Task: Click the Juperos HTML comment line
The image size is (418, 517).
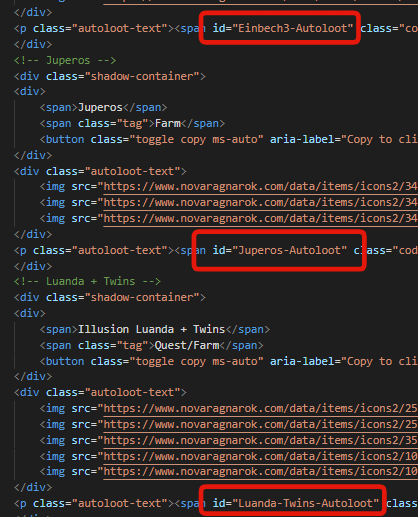Action: 65,60
